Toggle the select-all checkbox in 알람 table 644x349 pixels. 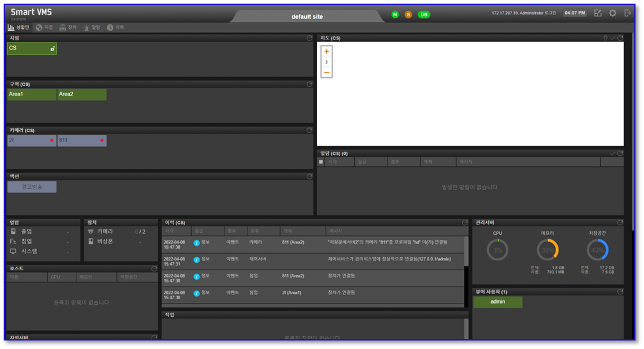coord(321,162)
